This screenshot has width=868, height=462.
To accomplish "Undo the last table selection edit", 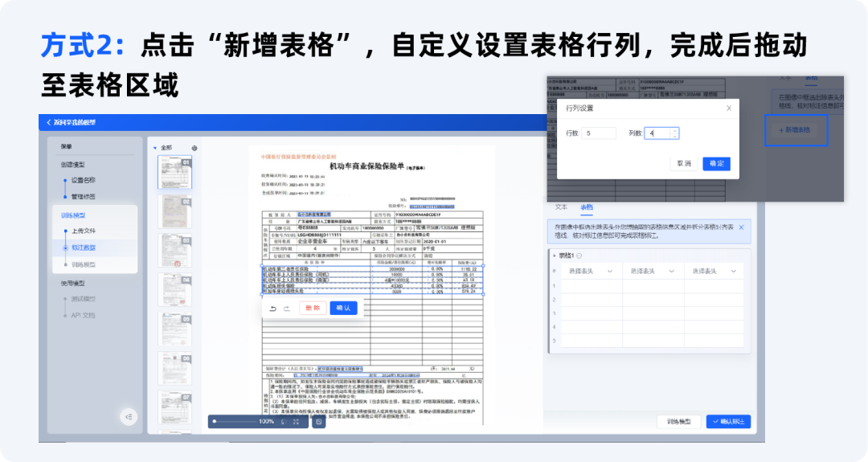I will tap(273, 309).
